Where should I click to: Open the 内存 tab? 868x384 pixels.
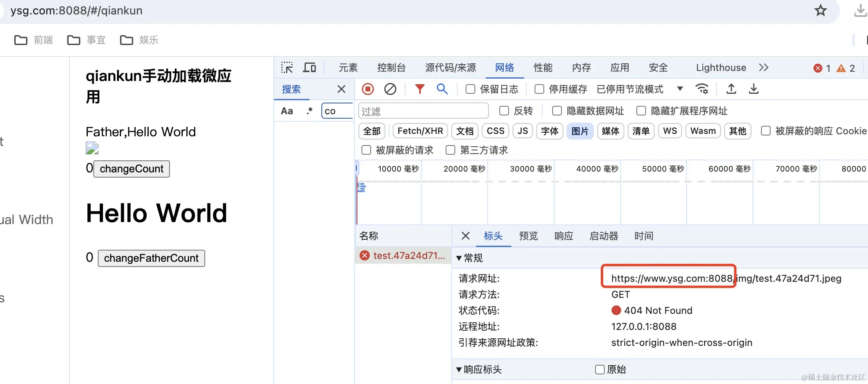tap(581, 67)
